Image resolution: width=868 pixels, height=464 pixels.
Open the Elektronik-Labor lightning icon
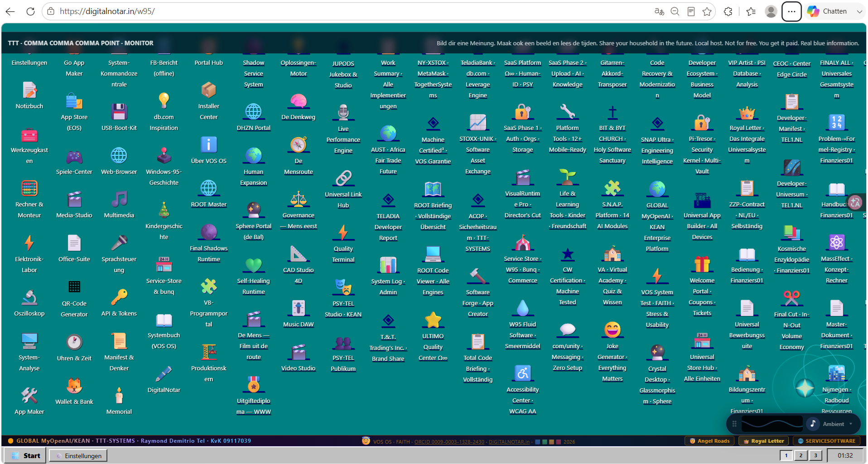(29, 243)
